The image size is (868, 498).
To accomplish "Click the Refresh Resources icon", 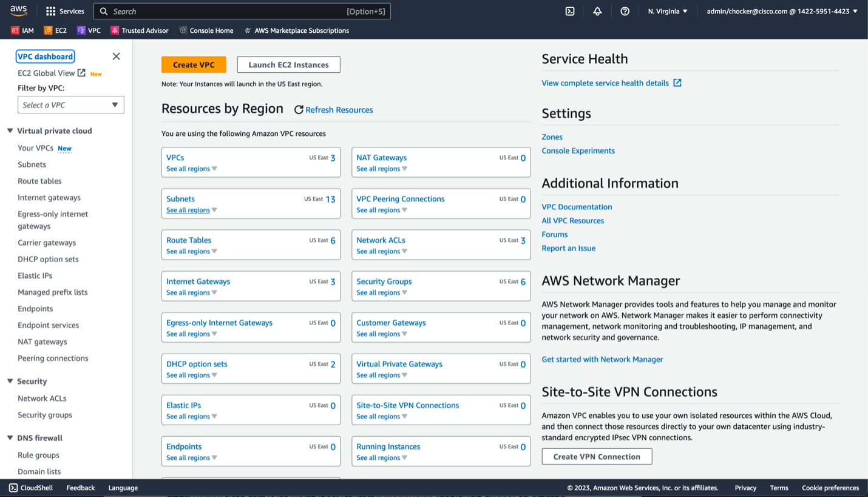I will click(299, 110).
